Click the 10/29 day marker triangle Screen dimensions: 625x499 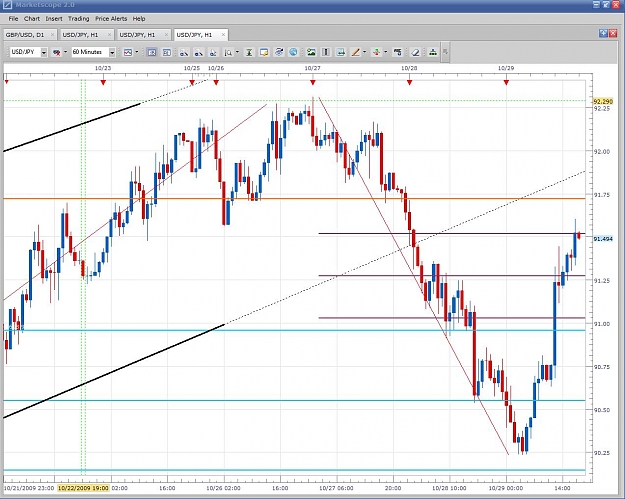point(506,83)
